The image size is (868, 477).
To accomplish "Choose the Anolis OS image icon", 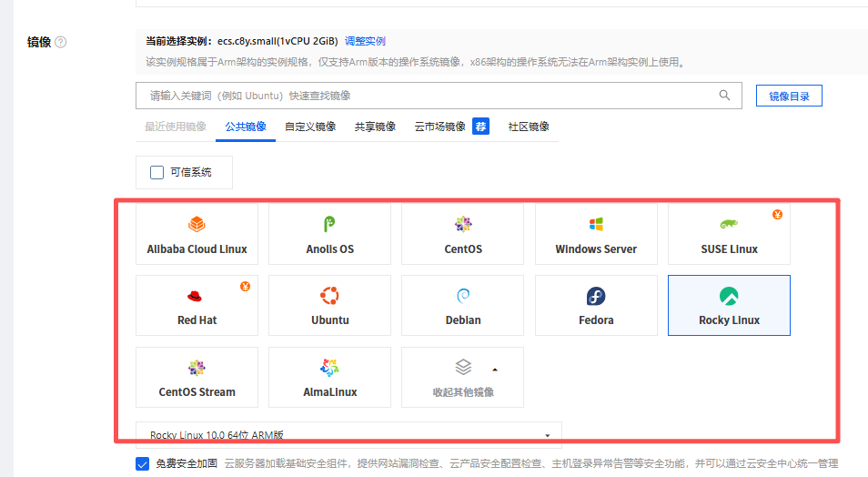I will [329, 224].
